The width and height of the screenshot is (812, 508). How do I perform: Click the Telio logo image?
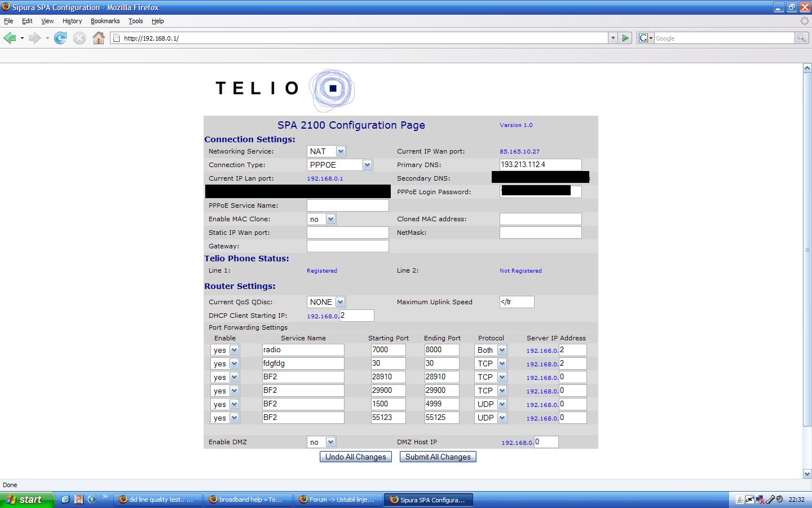pyautogui.click(x=285, y=90)
